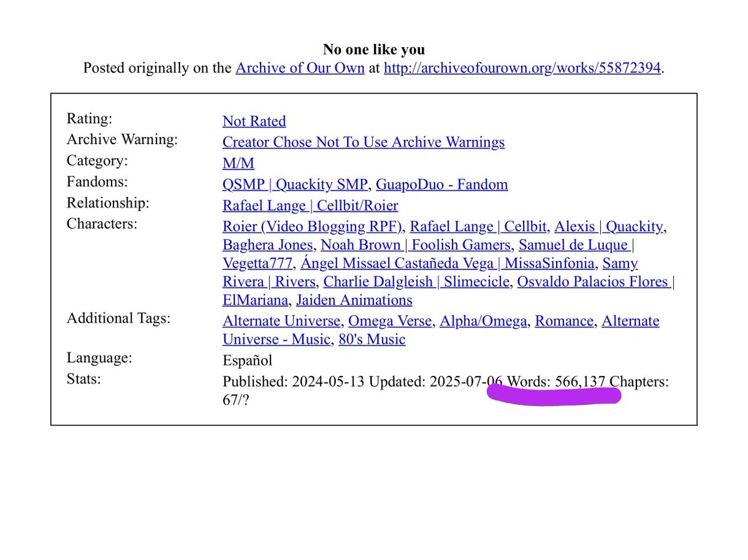
Task: Click the 'Characters:' field label
Action: [102, 224]
